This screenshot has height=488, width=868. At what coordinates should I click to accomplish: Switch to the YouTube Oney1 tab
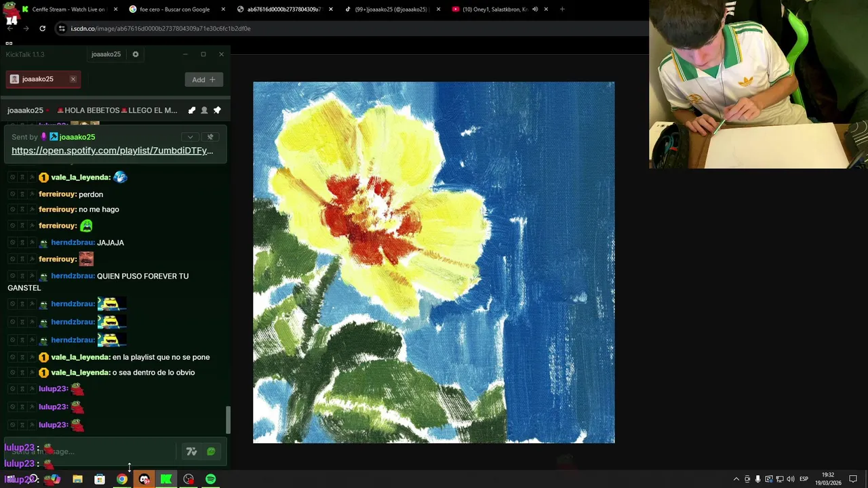494,9
